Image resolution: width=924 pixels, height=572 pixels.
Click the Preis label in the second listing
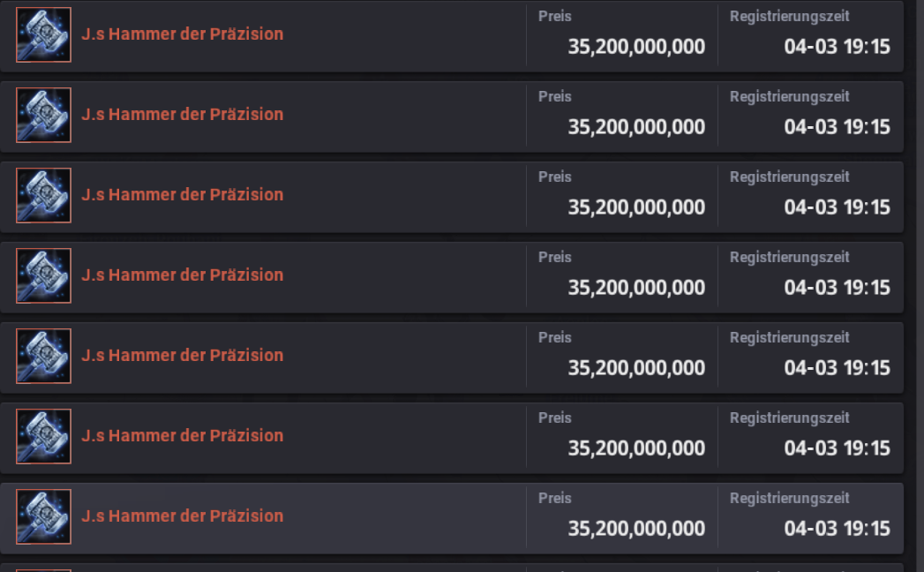click(554, 96)
